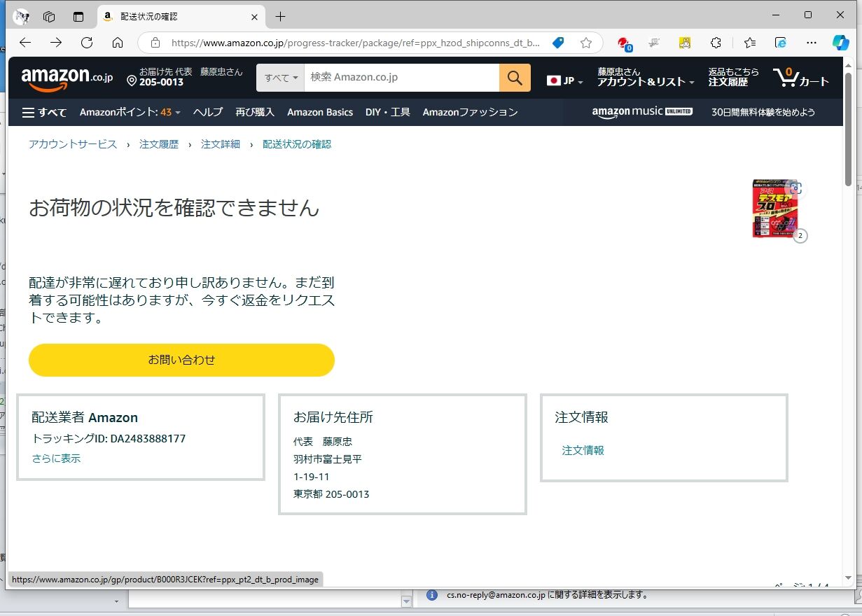View site info via the address bar lock icon
Viewport: 862px width, 616px height.
pyautogui.click(x=155, y=43)
